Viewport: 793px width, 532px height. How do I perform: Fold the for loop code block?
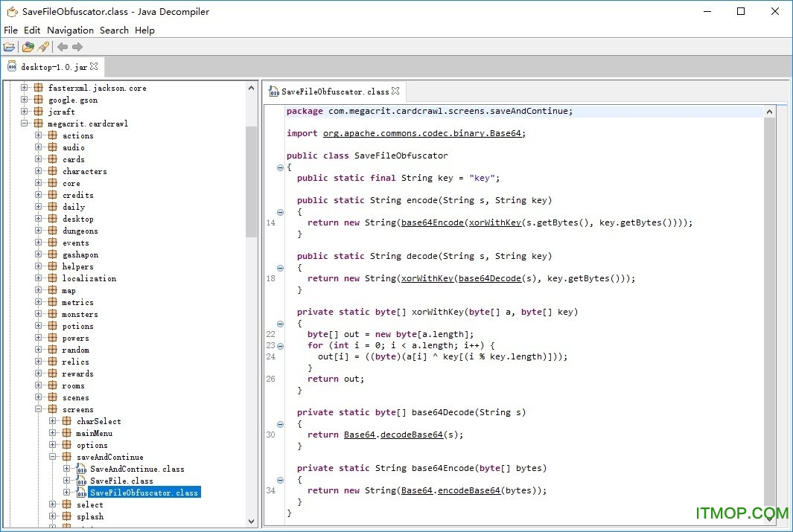pyautogui.click(x=280, y=346)
